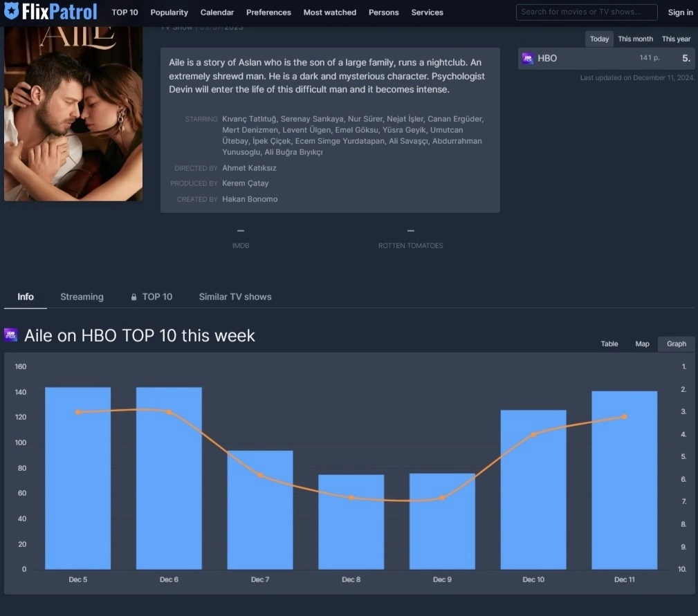Click the Aile poster thumbnail
The width and height of the screenshot is (698, 616).
tap(73, 114)
